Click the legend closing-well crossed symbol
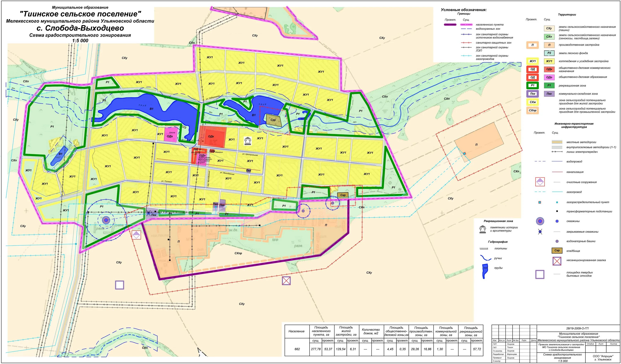 540,232
